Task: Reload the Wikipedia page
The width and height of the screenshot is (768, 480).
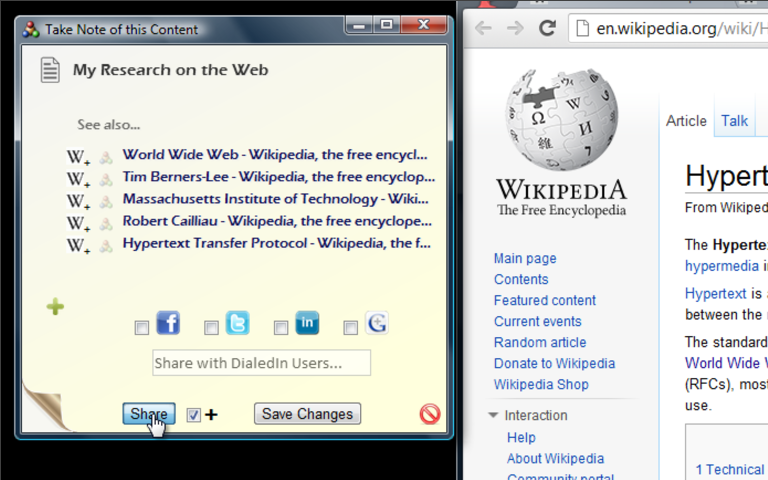Action: click(x=547, y=28)
